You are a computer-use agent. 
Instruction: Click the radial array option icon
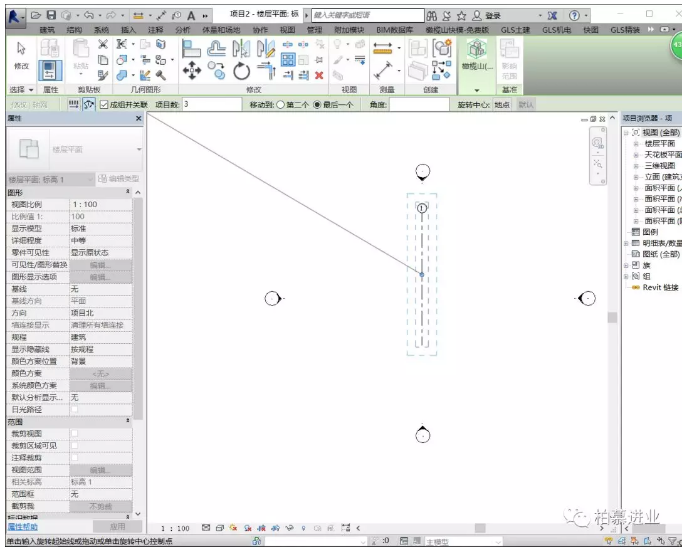pos(89,104)
